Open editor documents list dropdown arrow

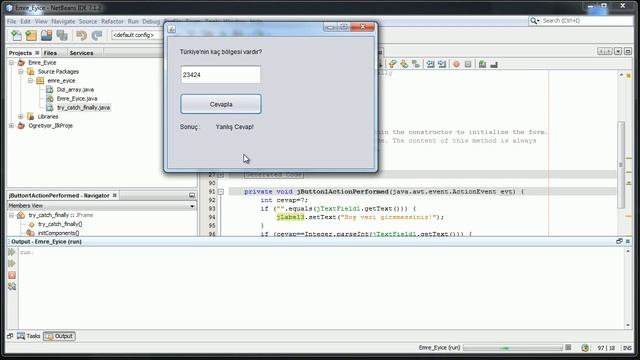[618, 51]
